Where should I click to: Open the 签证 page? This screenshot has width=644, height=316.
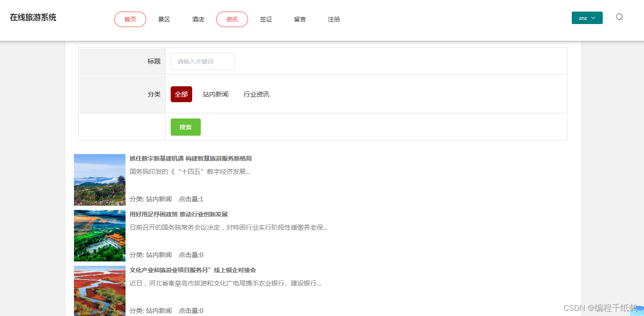[266, 19]
